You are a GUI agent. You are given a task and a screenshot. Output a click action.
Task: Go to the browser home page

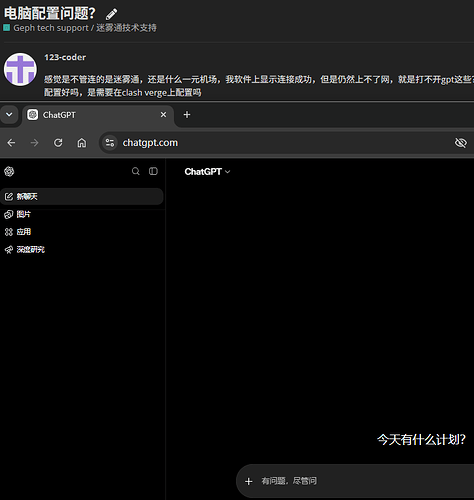82,143
